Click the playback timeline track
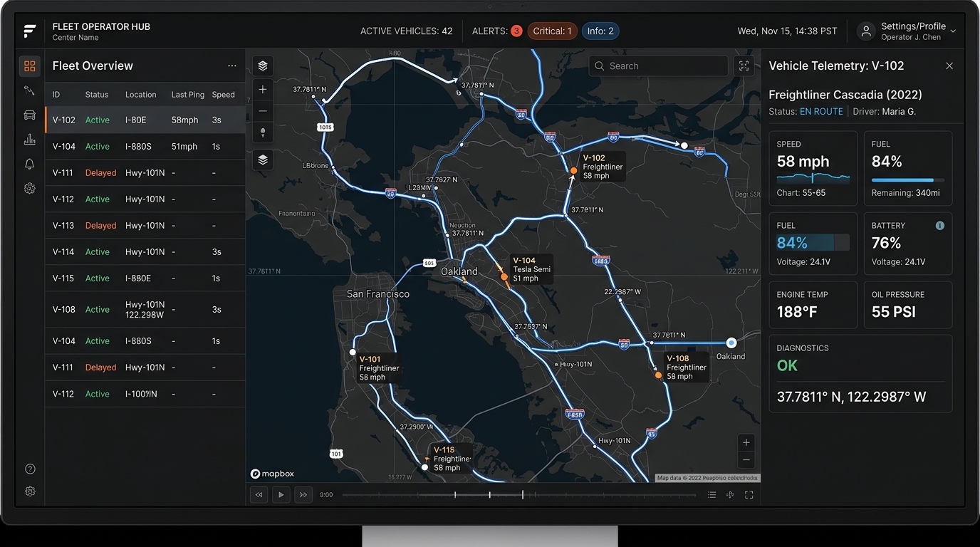Image resolution: width=980 pixels, height=547 pixels. (518, 495)
